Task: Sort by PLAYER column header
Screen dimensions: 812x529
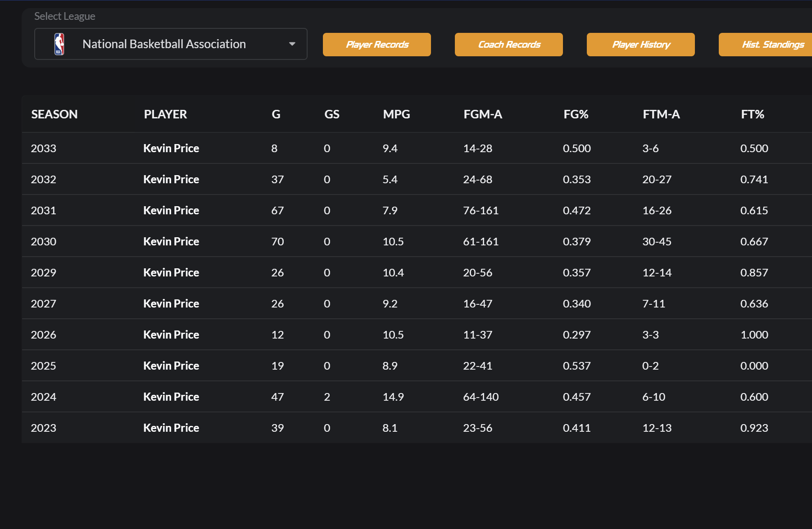Action: tap(165, 114)
